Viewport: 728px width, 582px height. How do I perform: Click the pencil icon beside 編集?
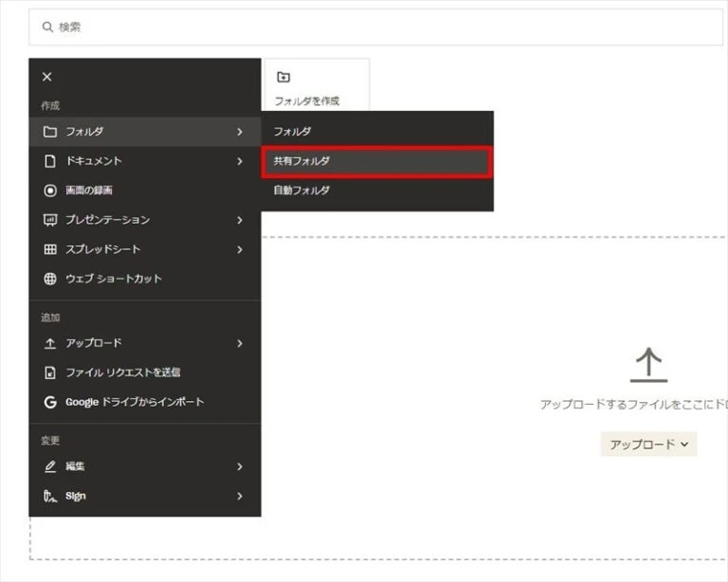(x=49, y=466)
